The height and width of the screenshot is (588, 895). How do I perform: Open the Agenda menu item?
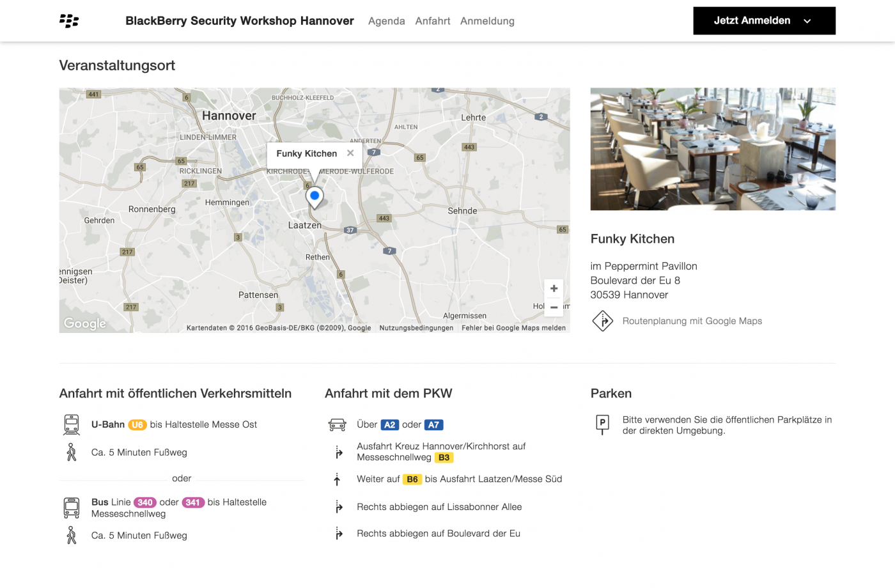click(387, 21)
